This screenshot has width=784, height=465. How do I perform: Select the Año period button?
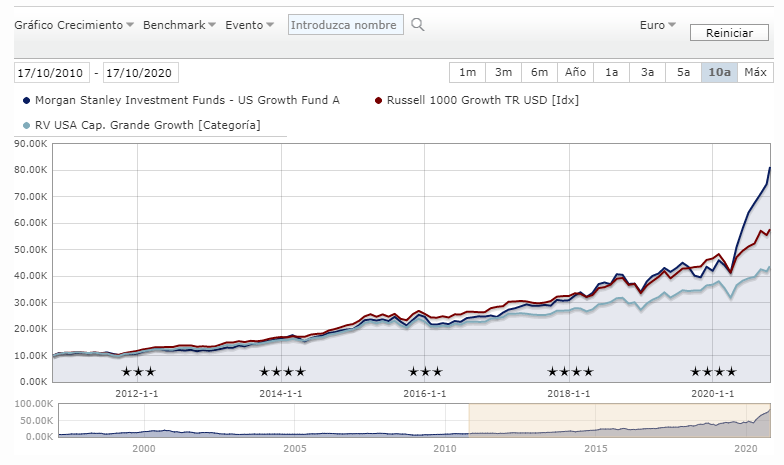pyautogui.click(x=575, y=72)
